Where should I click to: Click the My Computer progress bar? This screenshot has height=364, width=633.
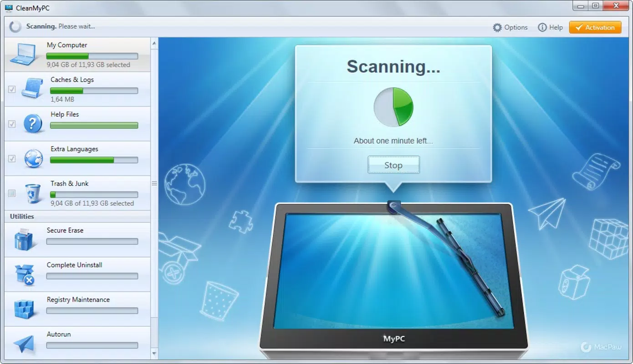[92, 56]
